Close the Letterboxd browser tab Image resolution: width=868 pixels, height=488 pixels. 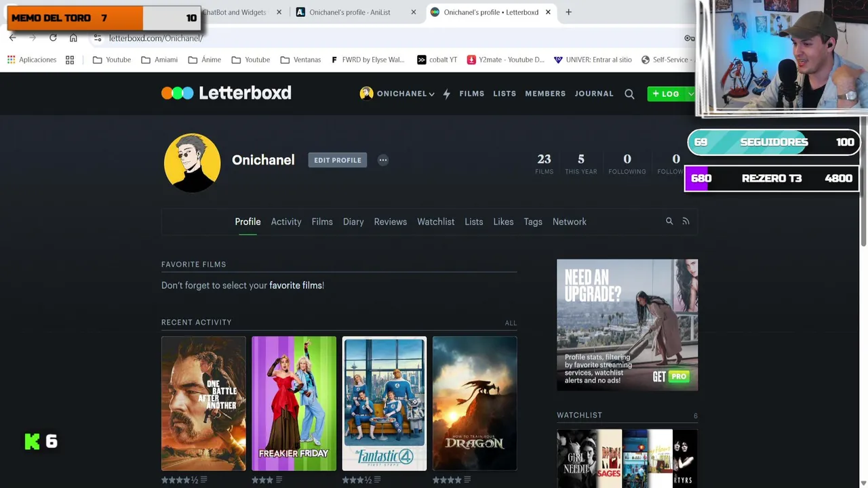pos(548,12)
